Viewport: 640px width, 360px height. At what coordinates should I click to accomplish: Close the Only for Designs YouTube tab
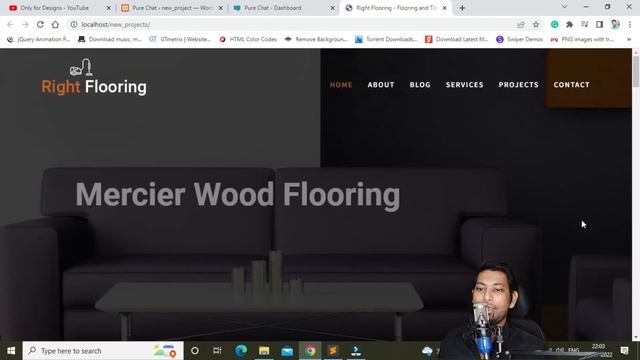tap(109, 8)
